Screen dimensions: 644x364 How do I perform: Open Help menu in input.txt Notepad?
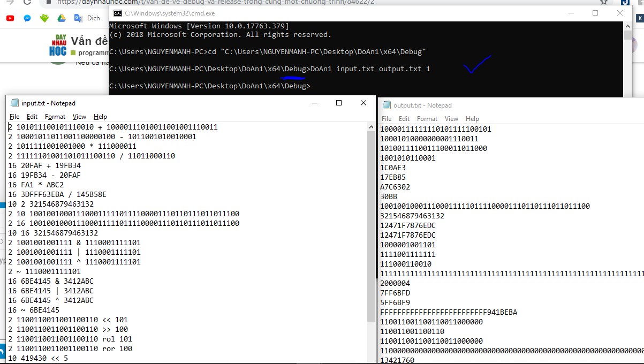click(100, 116)
